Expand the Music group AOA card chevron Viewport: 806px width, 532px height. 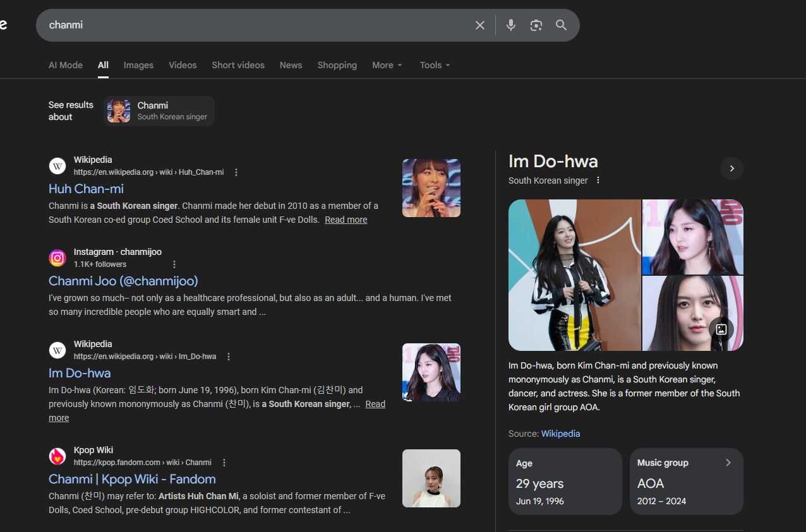728,463
